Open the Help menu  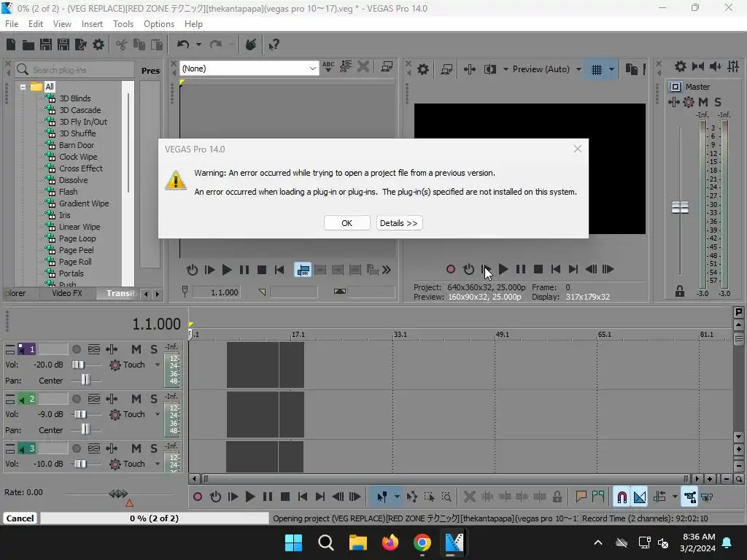193,24
